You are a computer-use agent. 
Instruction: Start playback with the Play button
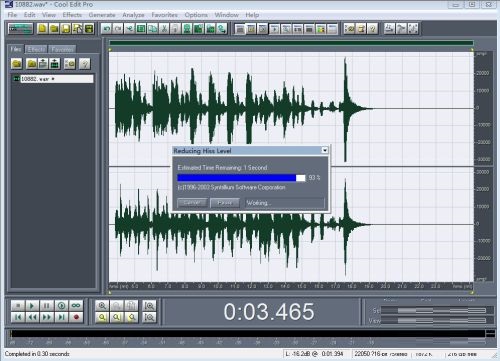click(x=32, y=306)
